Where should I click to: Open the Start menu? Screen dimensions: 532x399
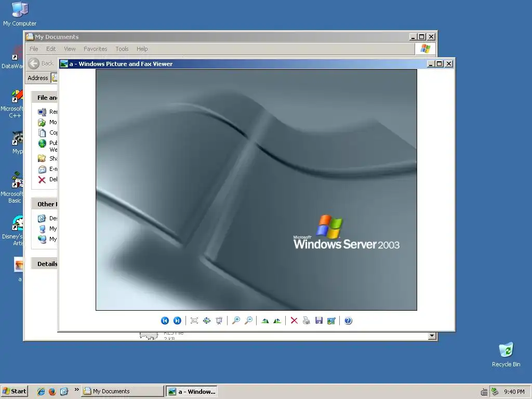[x=14, y=391]
